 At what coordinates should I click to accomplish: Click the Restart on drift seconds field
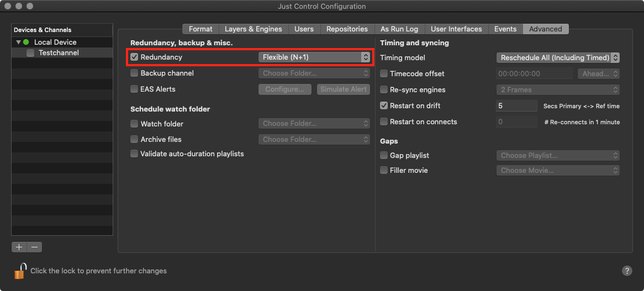click(x=516, y=106)
